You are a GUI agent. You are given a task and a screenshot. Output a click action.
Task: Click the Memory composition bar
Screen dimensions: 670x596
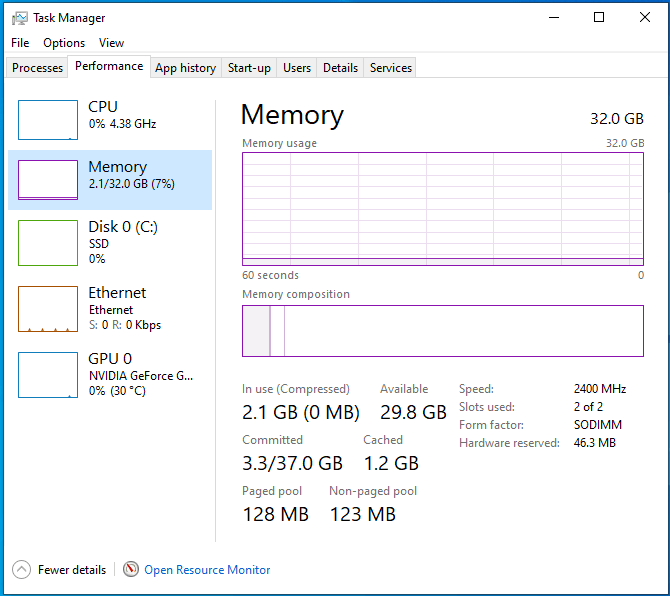[x=443, y=331]
